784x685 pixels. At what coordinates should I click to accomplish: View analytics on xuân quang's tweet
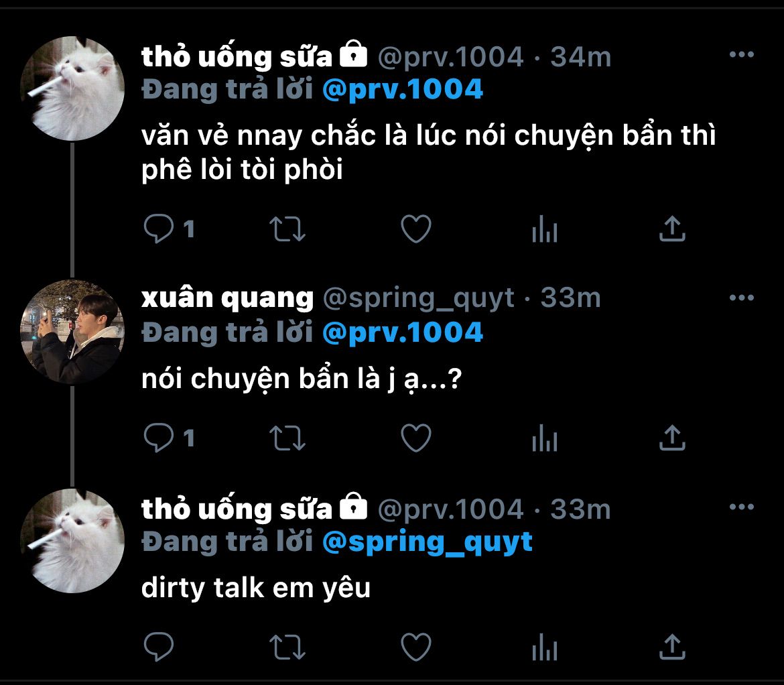[x=544, y=440]
